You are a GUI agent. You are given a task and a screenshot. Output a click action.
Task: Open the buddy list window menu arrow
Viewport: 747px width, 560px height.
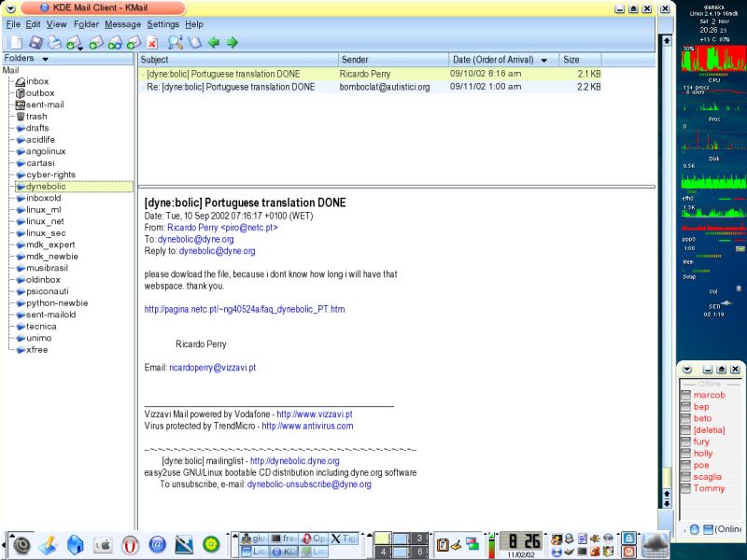point(686,370)
